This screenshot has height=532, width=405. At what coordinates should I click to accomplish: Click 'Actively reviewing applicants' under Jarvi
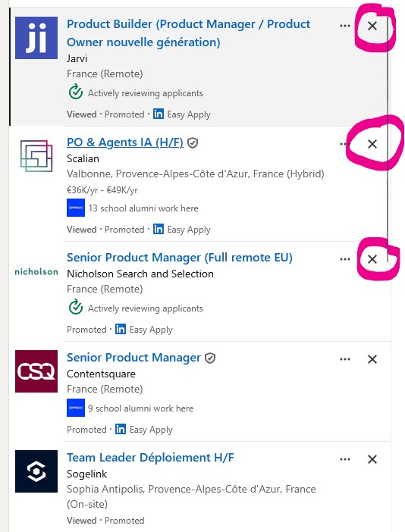pyautogui.click(x=146, y=93)
